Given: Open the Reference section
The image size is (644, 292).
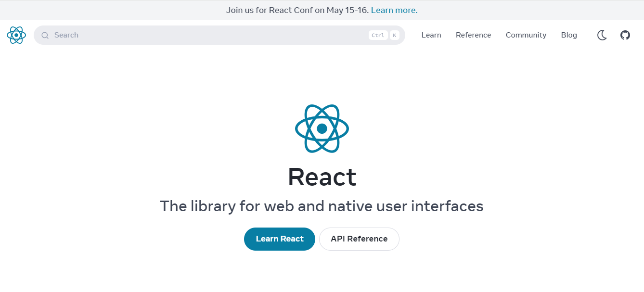Looking at the screenshot, I should [473, 35].
